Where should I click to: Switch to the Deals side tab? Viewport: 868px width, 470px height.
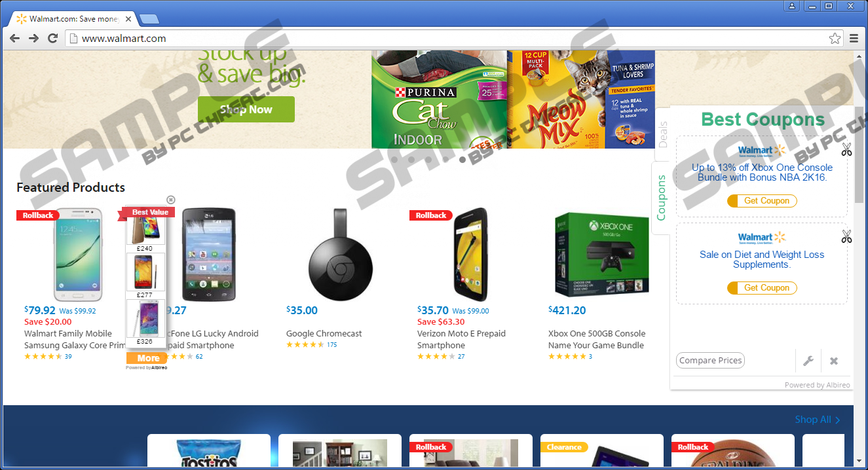click(662, 134)
